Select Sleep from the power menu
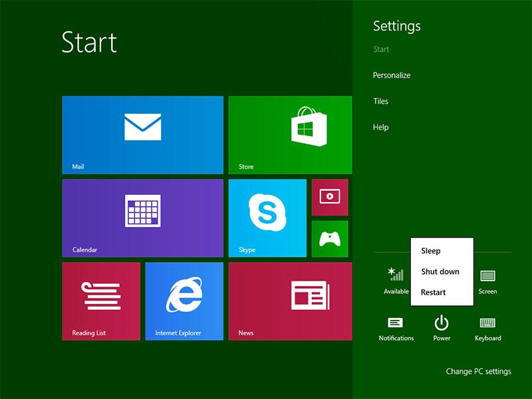 pyautogui.click(x=430, y=251)
